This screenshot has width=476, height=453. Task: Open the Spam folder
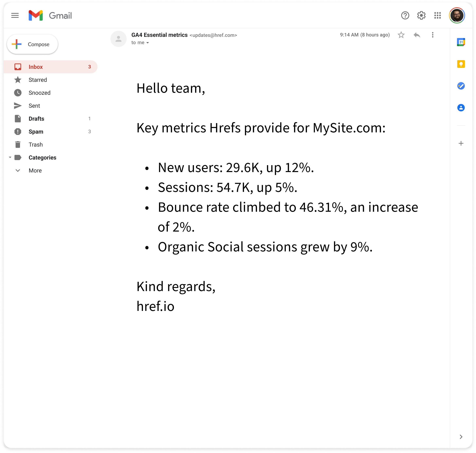pyautogui.click(x=50, y=132)
